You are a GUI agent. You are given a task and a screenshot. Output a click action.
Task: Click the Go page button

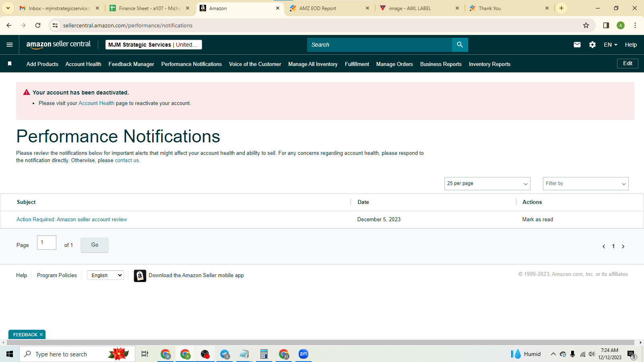tap(95, 245)
